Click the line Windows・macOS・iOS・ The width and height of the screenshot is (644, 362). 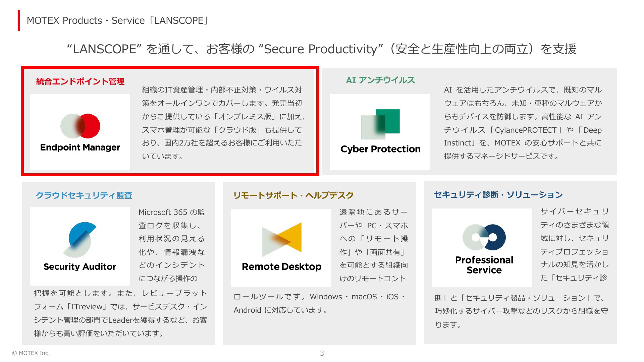coord(320,297)
